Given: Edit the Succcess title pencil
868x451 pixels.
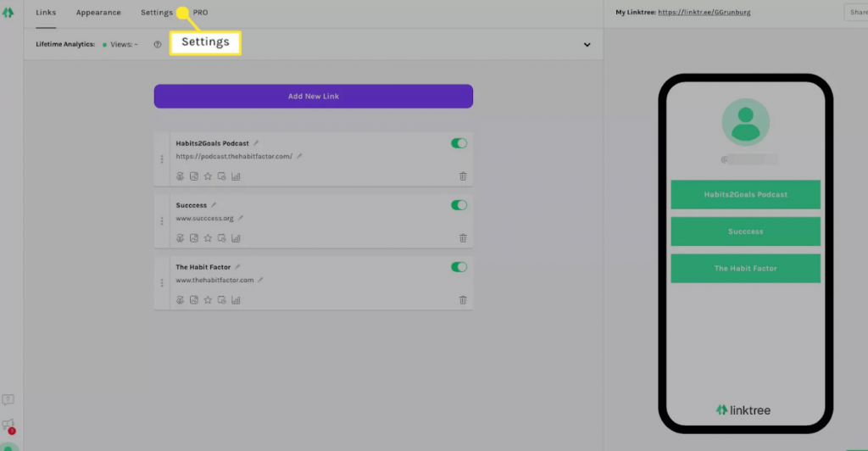Looking at the screenshot, I should [214, 205].
